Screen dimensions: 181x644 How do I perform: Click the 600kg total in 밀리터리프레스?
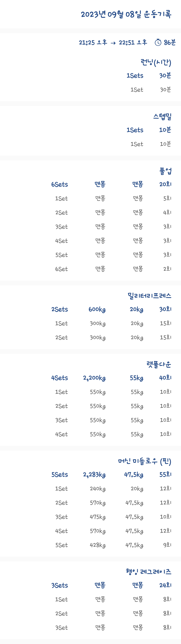click(x=97, y=310)
